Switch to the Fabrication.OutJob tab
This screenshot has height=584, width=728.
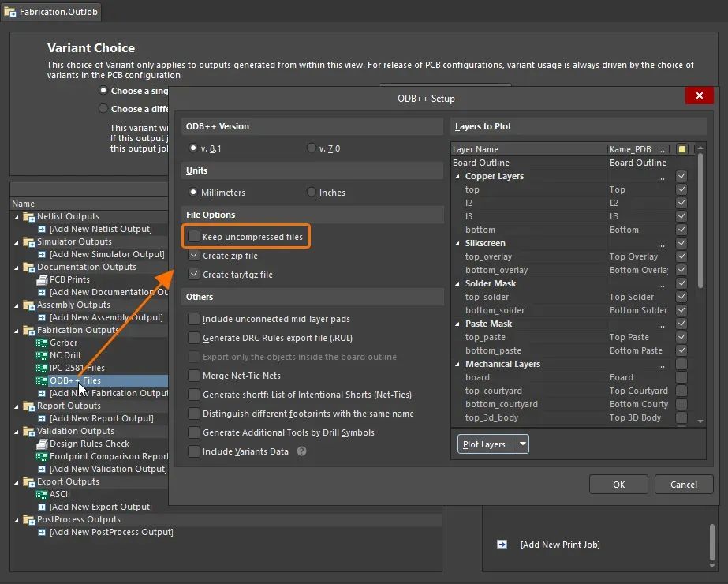(51, 12)
